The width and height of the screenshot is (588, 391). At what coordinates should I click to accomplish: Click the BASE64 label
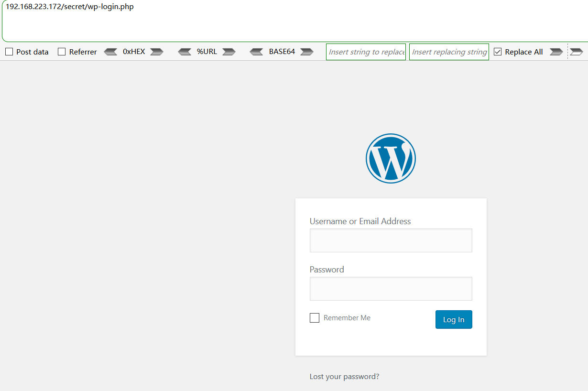tap(282, 52)
